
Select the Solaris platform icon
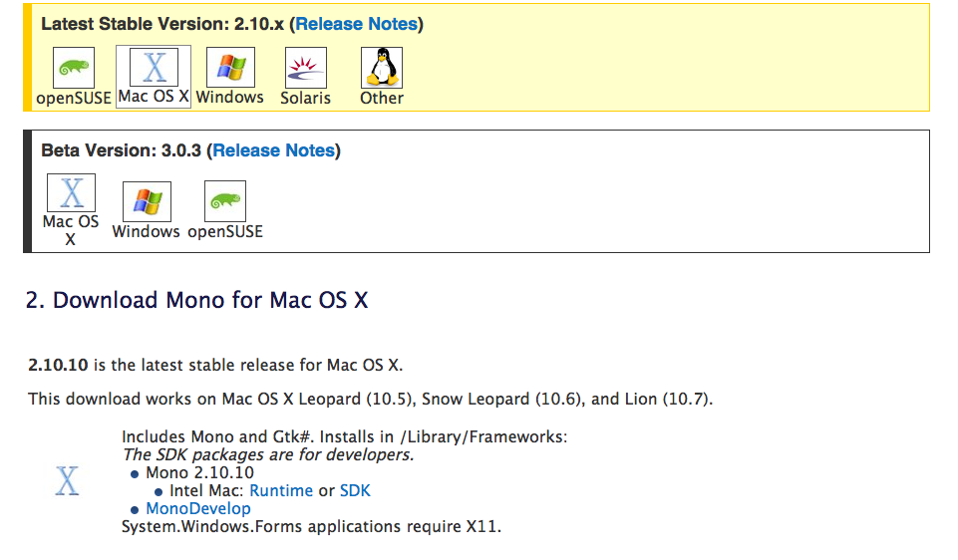(x=305, y=68)
